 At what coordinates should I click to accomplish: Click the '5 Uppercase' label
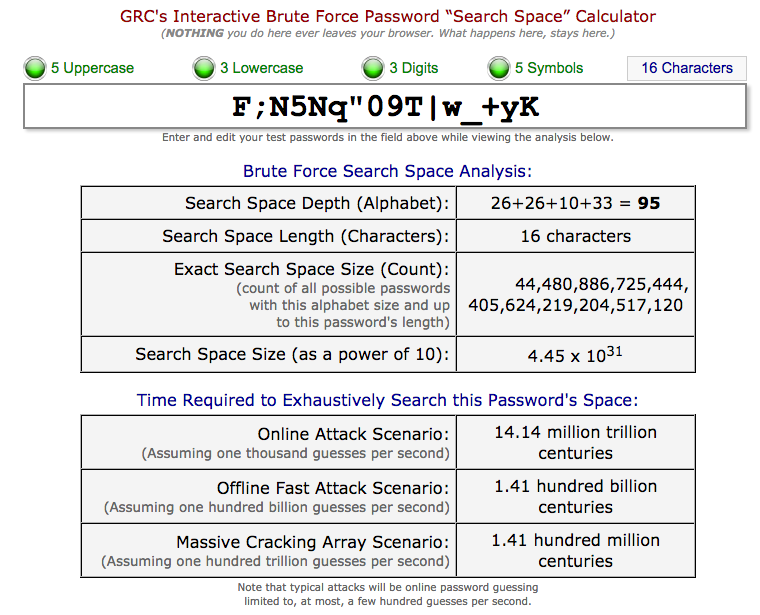pos(92,68)
